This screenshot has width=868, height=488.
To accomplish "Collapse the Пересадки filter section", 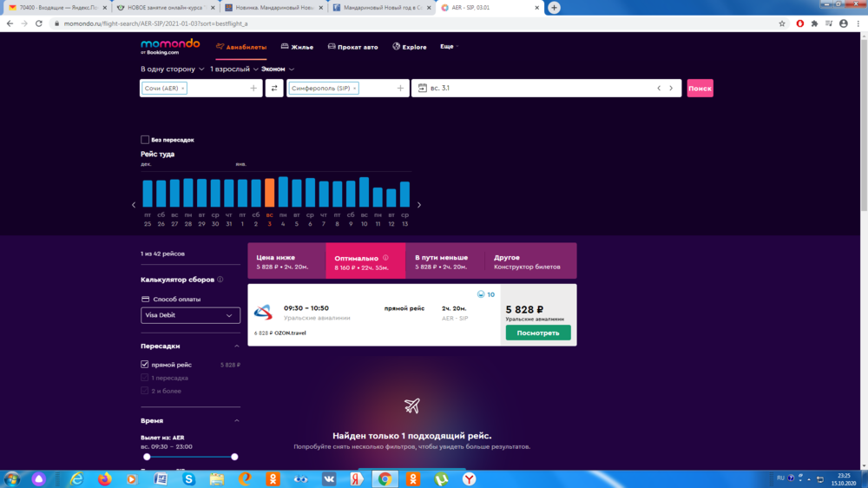I will (x=237, y=346).
